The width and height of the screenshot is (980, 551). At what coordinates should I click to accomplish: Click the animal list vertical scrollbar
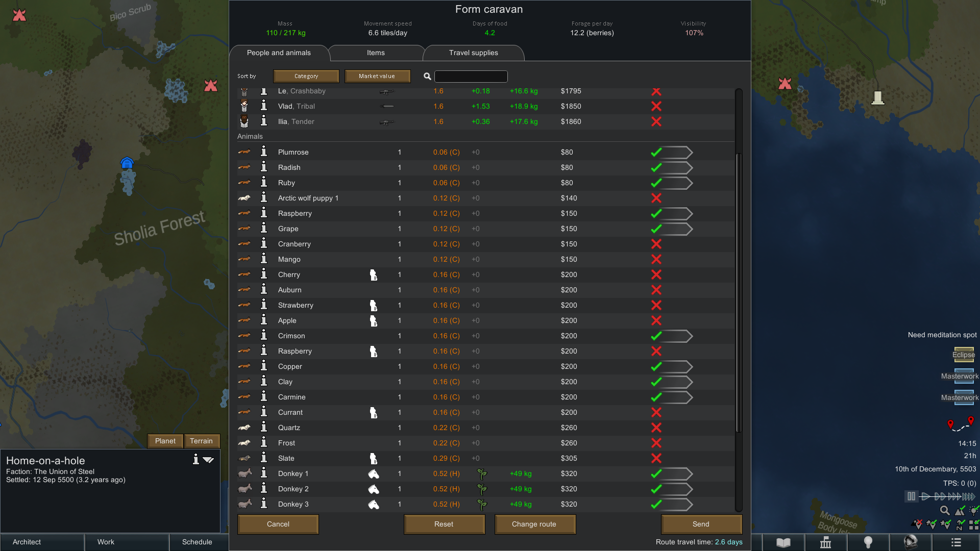[x=738, y=293]
